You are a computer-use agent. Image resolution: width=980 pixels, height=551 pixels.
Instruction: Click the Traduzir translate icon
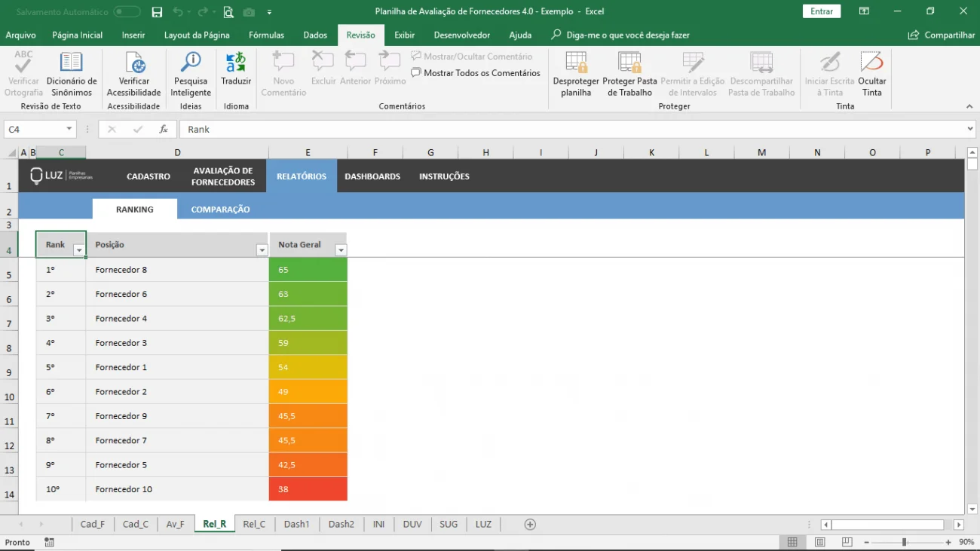tap(236, 68)
